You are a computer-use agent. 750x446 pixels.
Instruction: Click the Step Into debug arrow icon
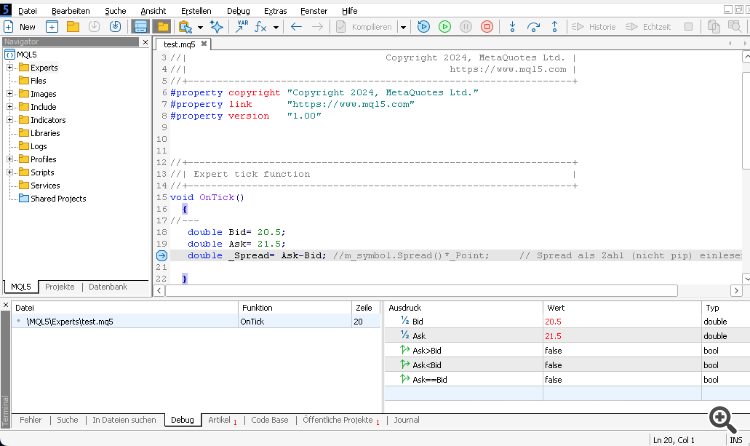(513, 27)
